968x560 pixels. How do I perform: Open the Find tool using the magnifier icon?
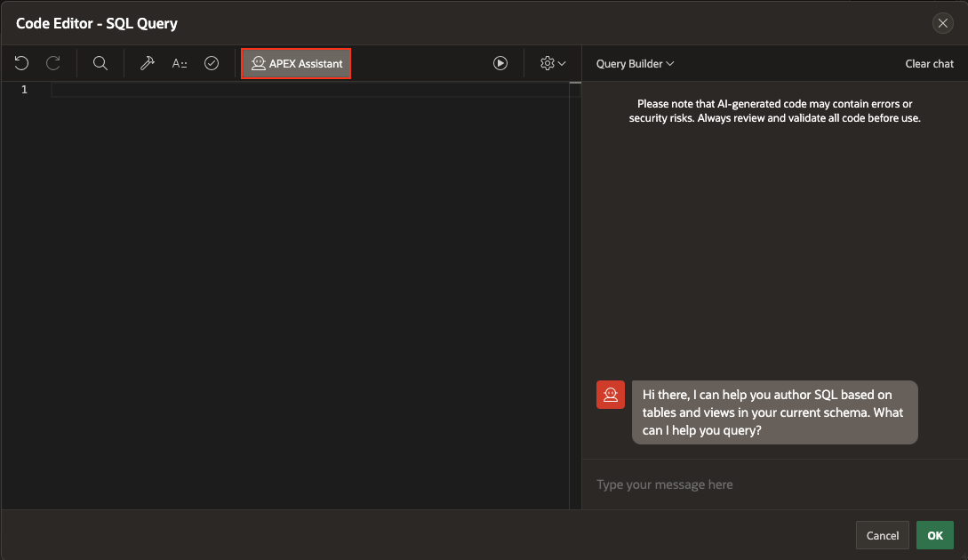[x=100, y=63]
